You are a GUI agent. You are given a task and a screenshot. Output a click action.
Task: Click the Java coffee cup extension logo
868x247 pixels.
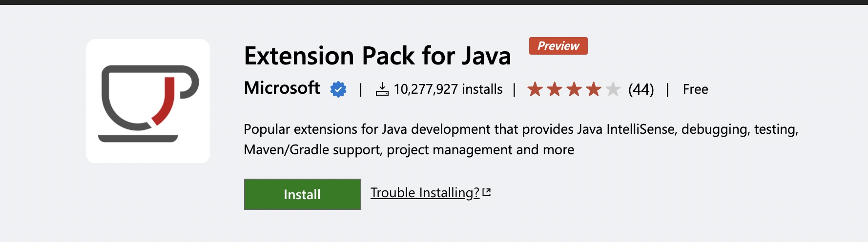(x=148, y=101)
